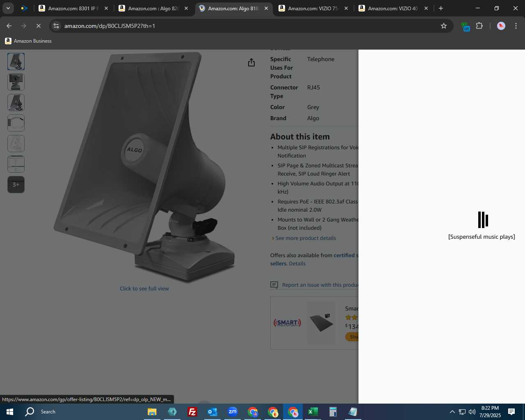Screen dimensions: 525x420
Task: Open the 3+ more images thumbnail
Action: pos(16,185)
